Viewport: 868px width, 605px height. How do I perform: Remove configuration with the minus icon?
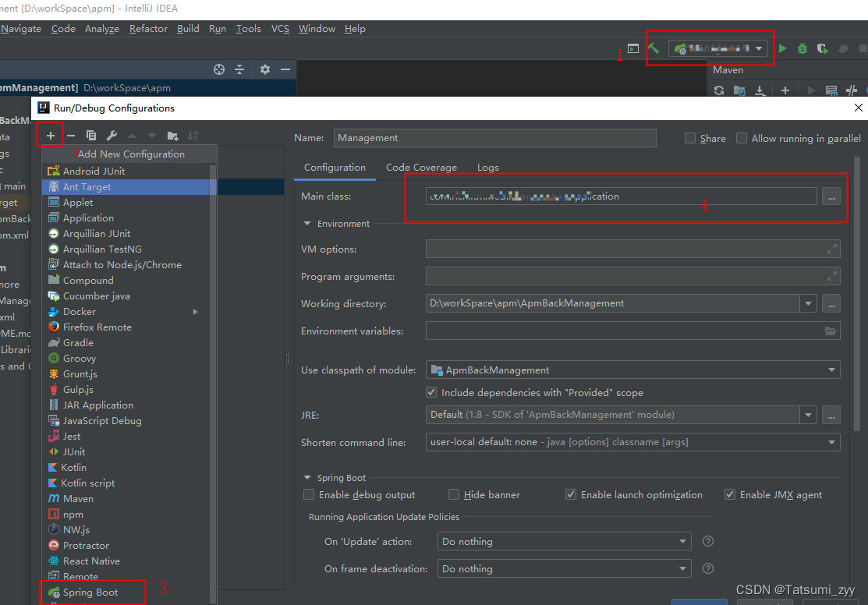71,136
